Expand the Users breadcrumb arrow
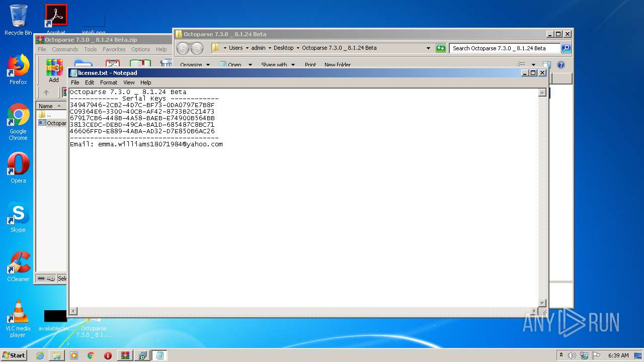This screenshot has width=644, height=362. coord(247,48)
